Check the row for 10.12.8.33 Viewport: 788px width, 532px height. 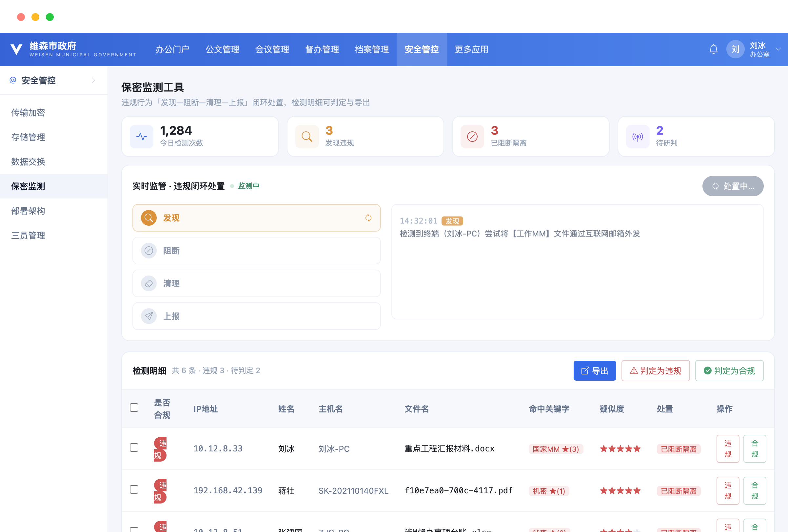(134, 447)
